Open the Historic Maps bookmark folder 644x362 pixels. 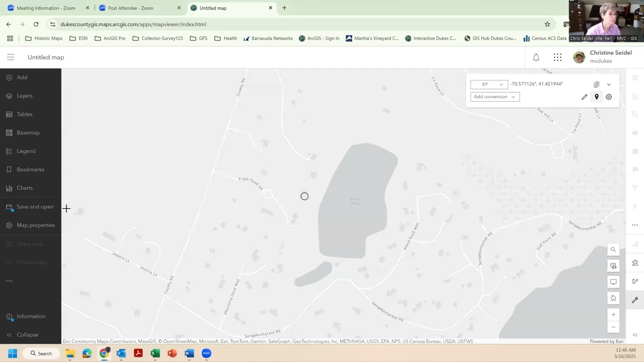click(x=44, y=38)
